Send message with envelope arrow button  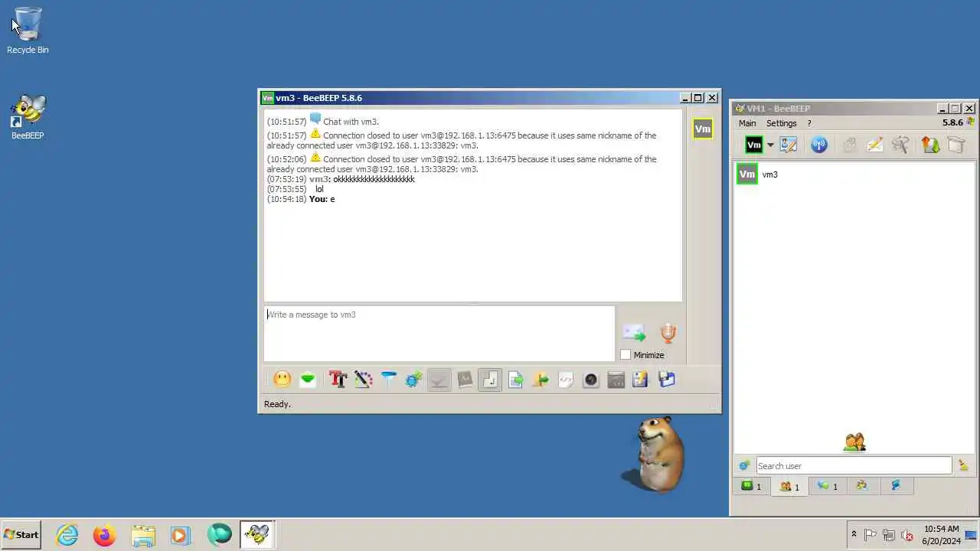[x=634, y=333]
